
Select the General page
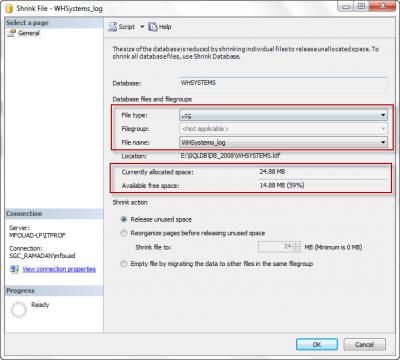[29, 33]
